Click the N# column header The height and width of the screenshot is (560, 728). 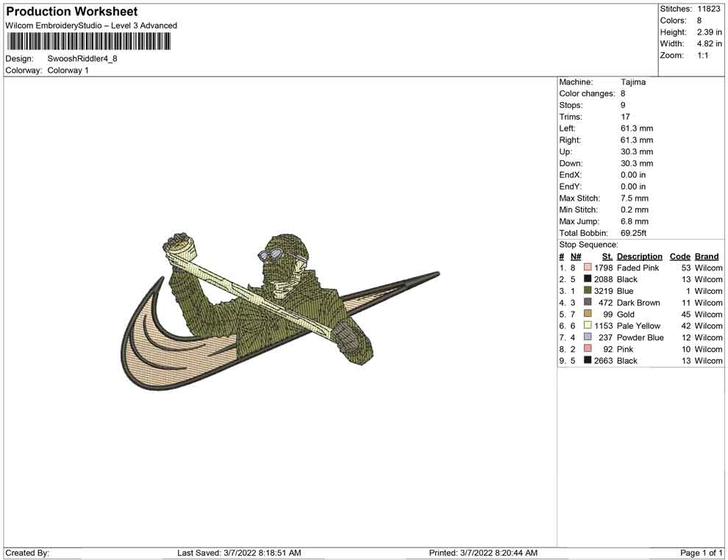click(x=576, y=256)
